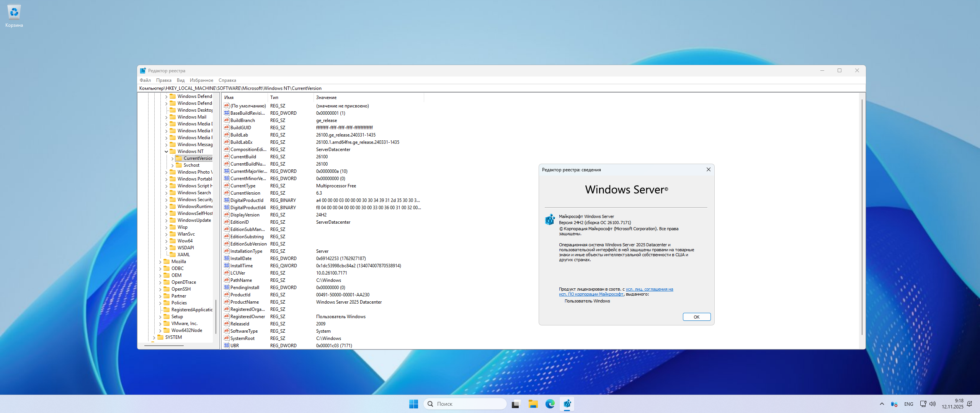Image resolution: width=980 pixels, height=413 pixels.
Task: Click the UBR DWORD value icon
Action: coord(227,345)
